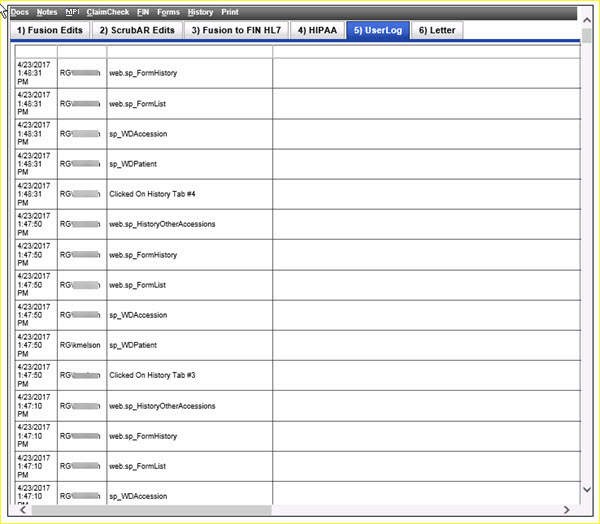600x524 pixels.
Task: Open the 6) Letter tab
Action: [436, 31]
